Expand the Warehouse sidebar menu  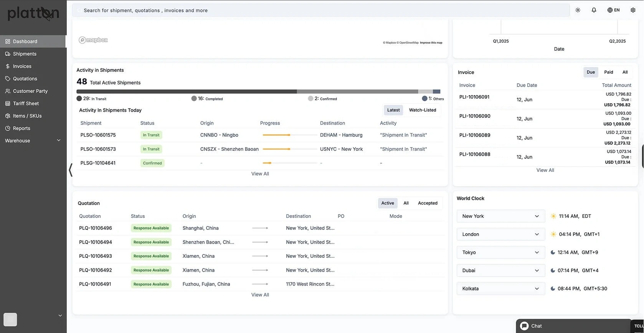[59, 141]
